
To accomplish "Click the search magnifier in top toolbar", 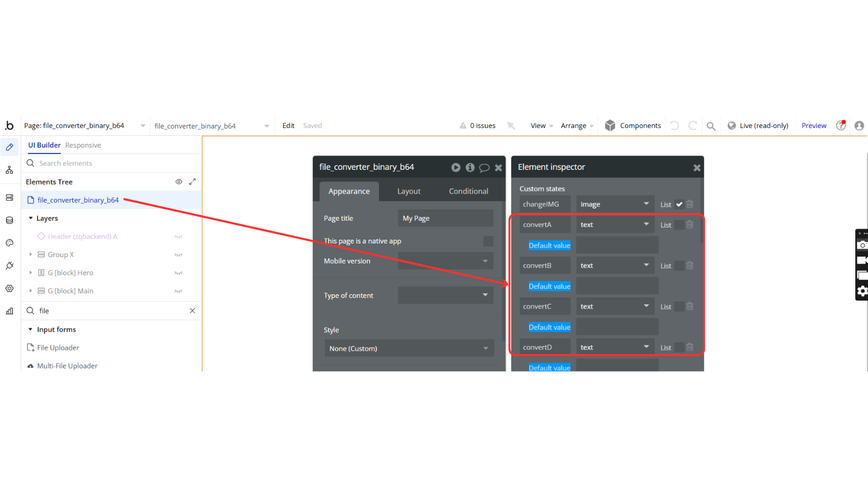I will coord(711,126).
